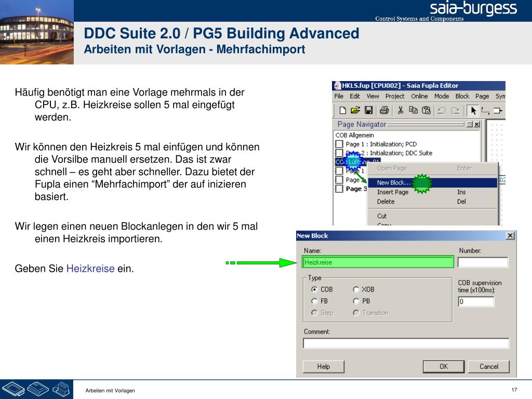Viewport: 532px width, 399px height.
Task: Open the Edit menu
Action: point(355,96)
